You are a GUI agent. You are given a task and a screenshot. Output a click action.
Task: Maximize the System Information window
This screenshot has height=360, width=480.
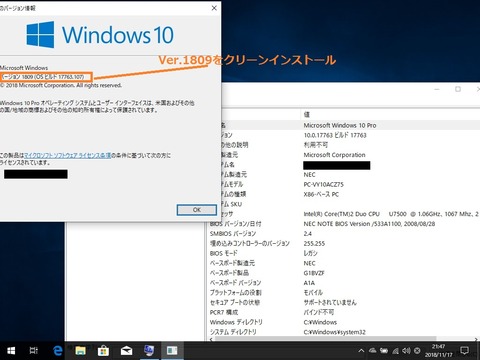click(458, 89)
